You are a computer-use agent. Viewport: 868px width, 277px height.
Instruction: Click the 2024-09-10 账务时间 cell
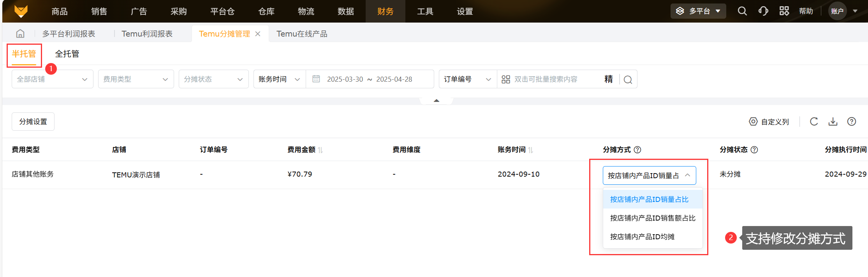519,174
